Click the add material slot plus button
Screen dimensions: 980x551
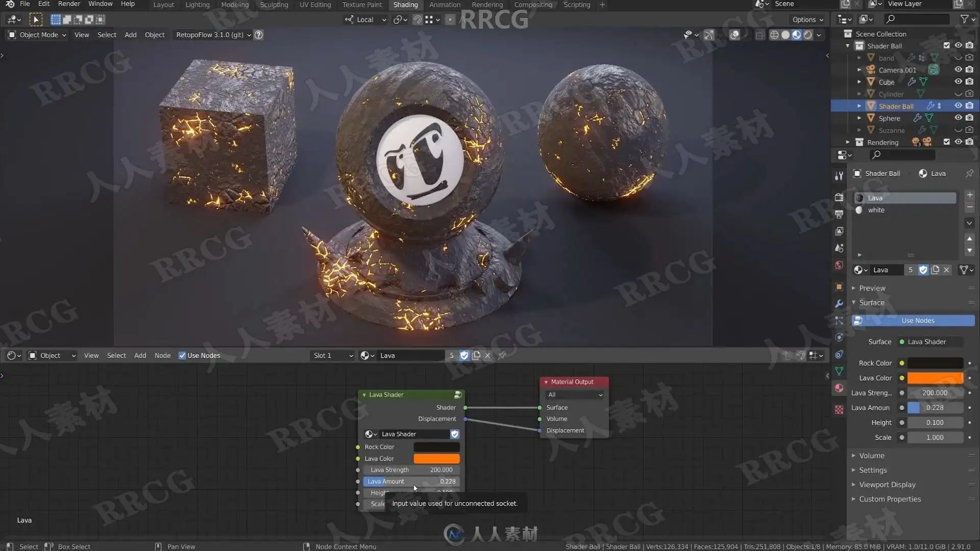pos(969,195)
